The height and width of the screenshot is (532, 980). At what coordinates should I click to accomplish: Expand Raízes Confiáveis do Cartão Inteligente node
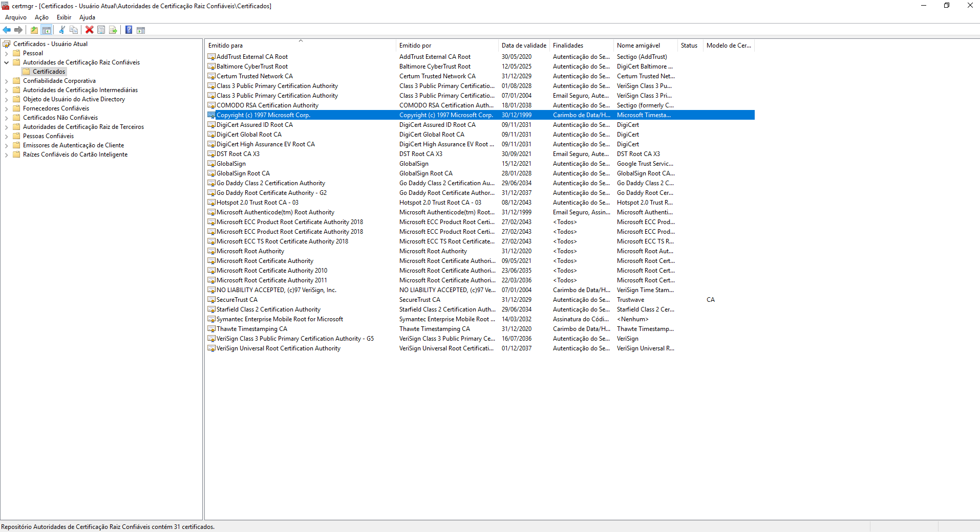coord(6,154)
